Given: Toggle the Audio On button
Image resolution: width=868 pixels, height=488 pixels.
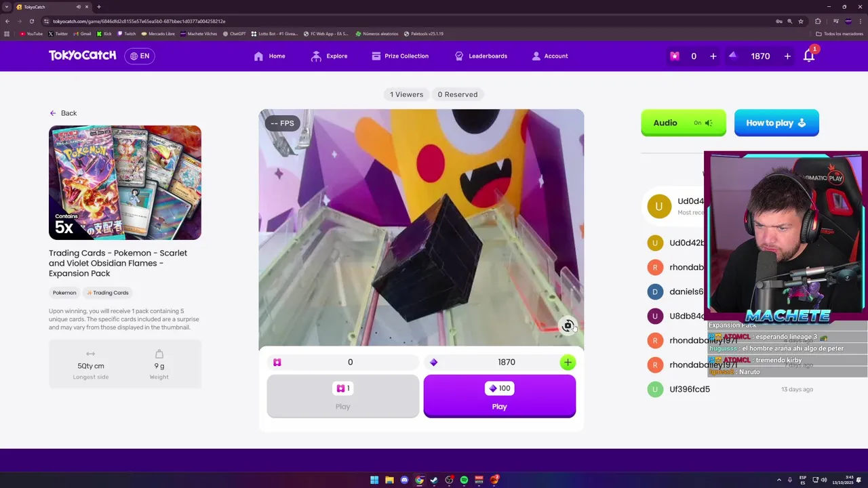Looking at the screenshot, I should (x=683, y=123).
